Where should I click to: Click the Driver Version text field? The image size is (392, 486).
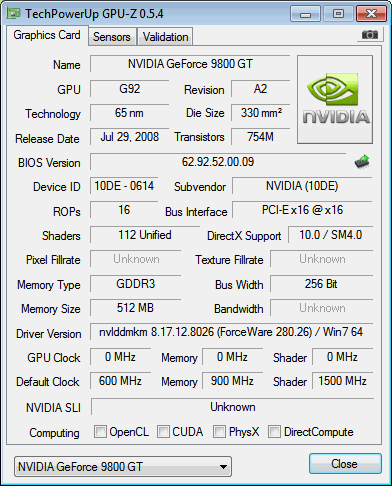[x=231, y=332]
